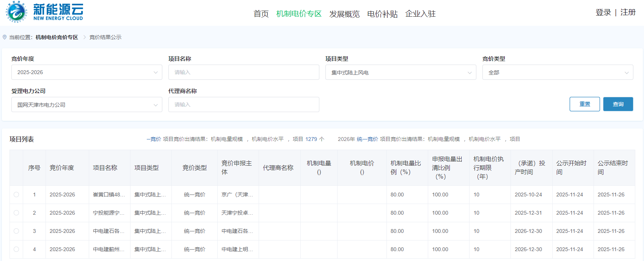
Task: Select the radio button for row 2
Action: click(16, 213)
